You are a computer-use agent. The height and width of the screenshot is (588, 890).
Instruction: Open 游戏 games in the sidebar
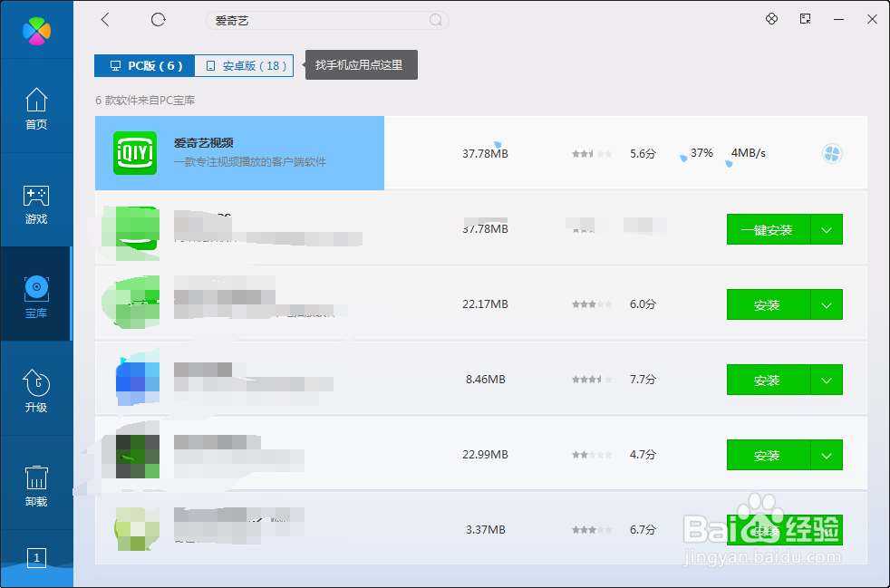tap(36, 204)
